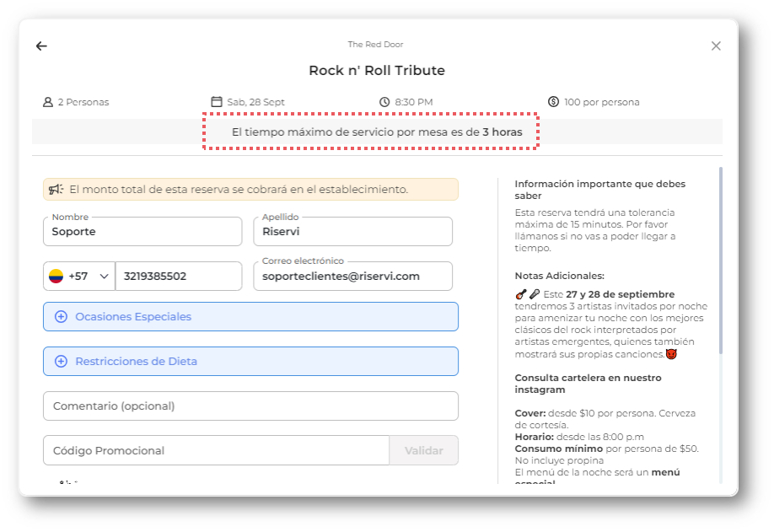Click the Comentario (opcional) text box

coord(250,406)
